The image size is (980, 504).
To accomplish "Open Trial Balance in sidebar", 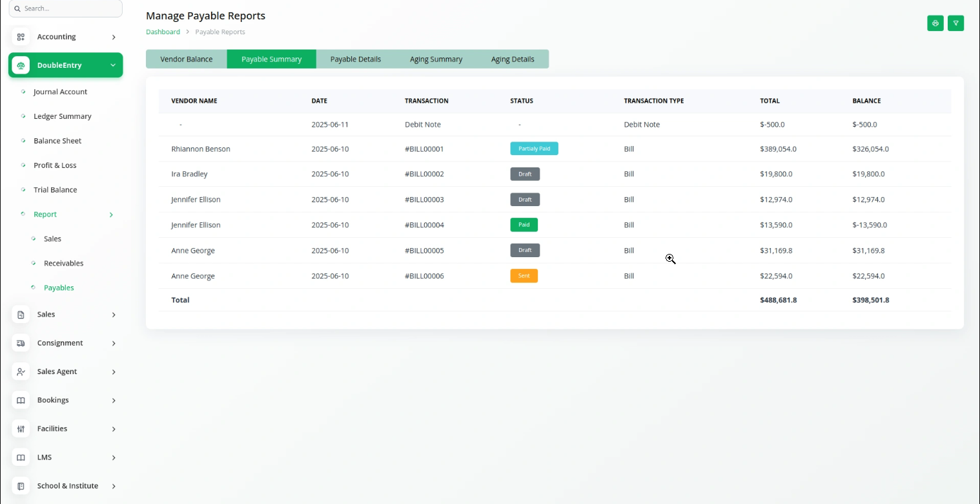I will [x=55, y=190].
